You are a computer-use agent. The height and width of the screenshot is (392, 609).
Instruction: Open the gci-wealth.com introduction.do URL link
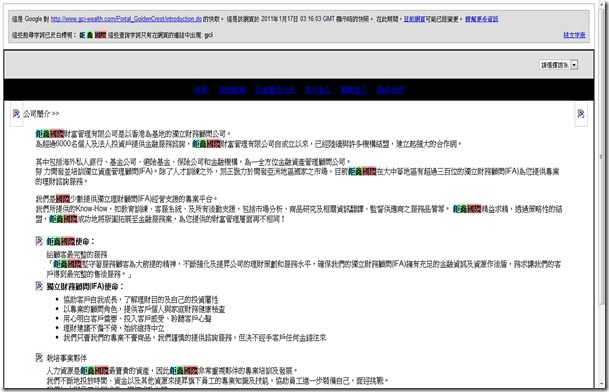pyautogui.click(x=126, y=19)
